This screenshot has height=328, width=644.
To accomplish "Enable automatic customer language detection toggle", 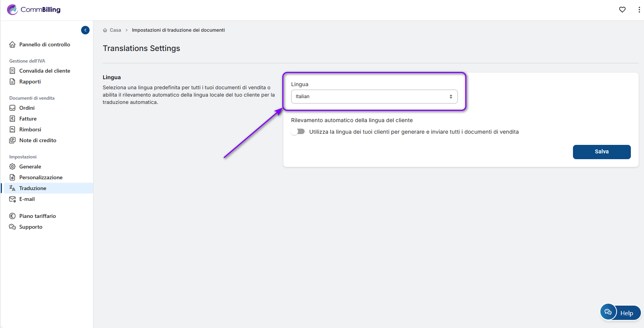I will tap(298, 132).
